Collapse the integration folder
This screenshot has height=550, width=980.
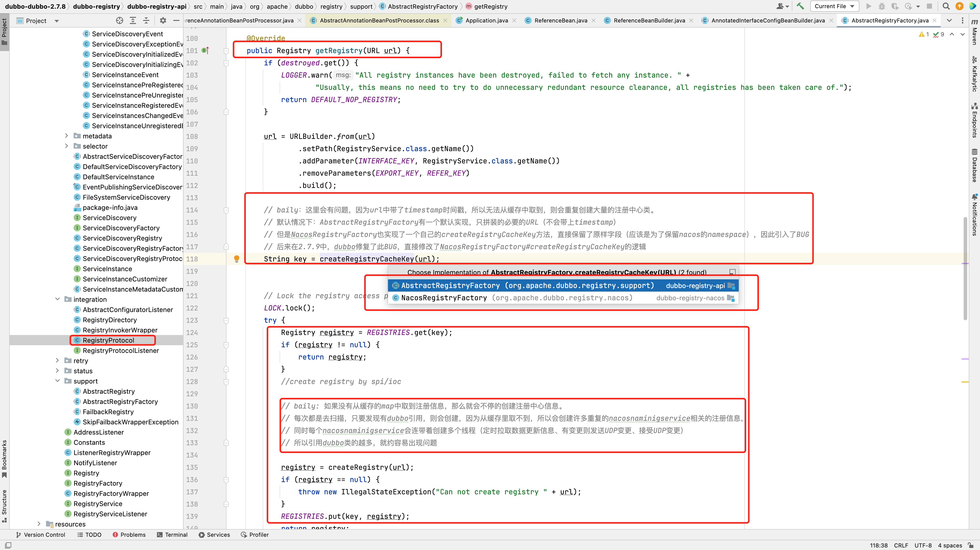58,299
